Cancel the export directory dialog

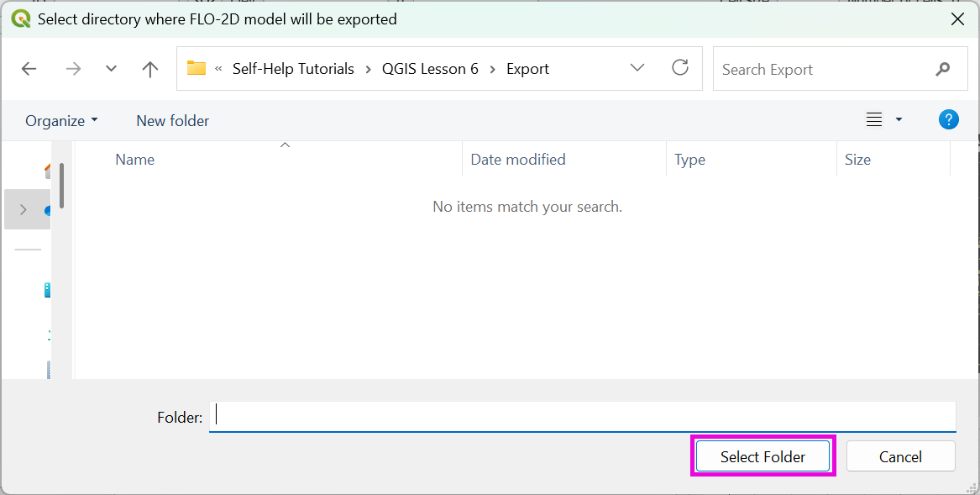900,456
